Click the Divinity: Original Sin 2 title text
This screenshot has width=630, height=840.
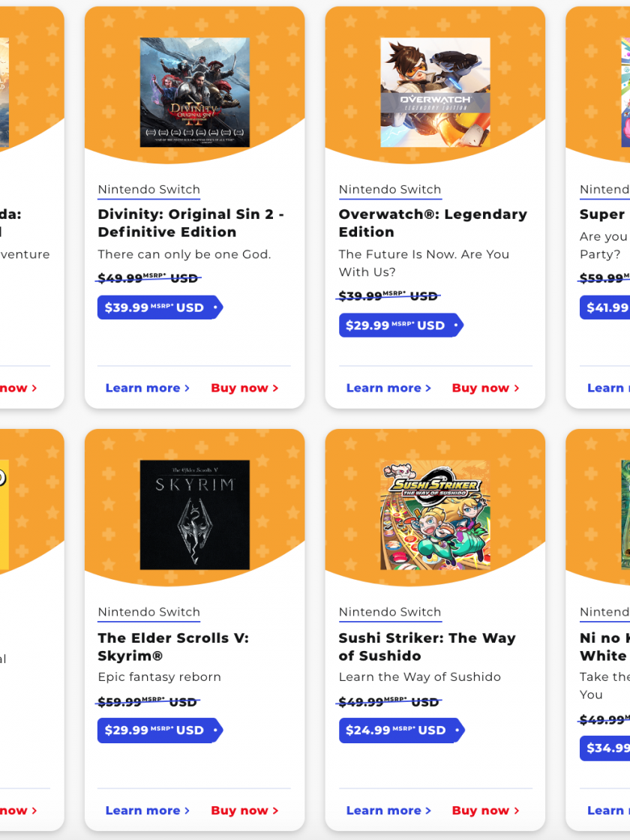tap(190, 223)
